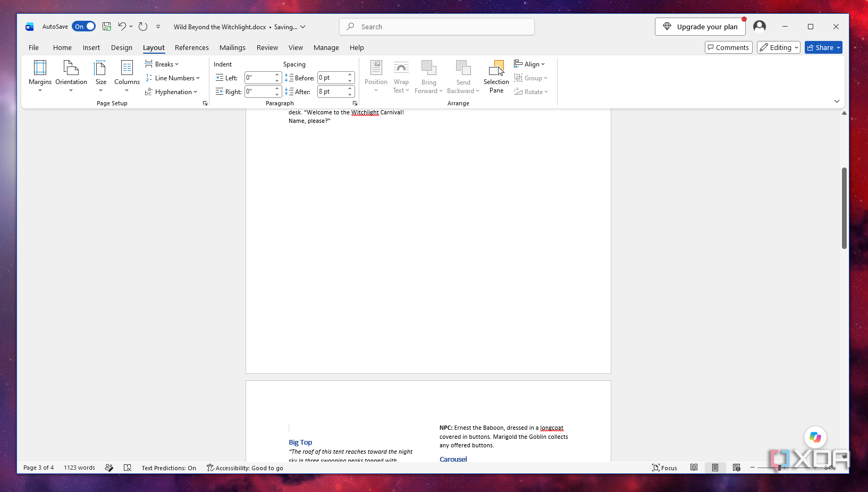Click the Bring Forward button
Image resolution: width=868 pixels, height=492 pixels.
tap(428, 77)
